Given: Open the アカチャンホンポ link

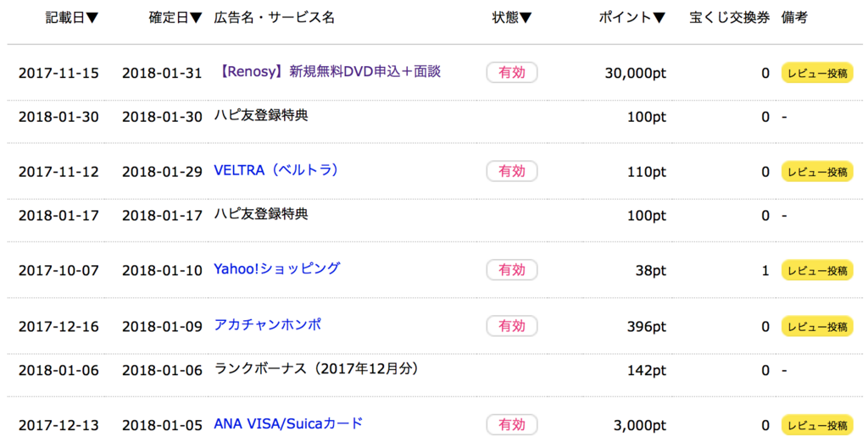Looking at the screenshot, I should pos(268,324).
